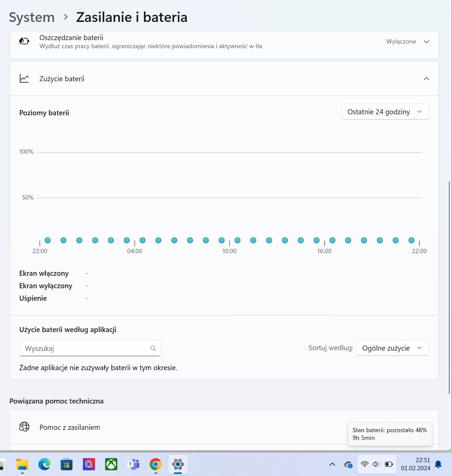Click the Wi-Fi network tray icon
The height and width of the screenshot is (476, 452).
(364, 465)
